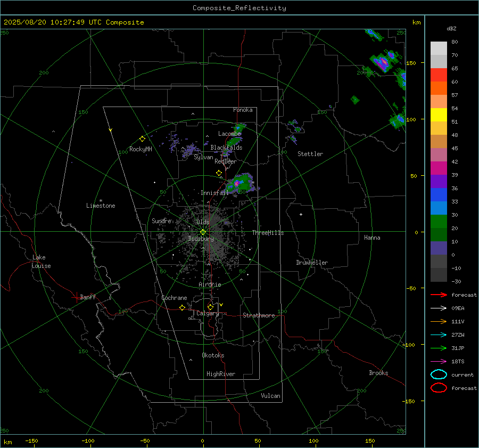Click the green 31JP arrow icon
Screen dimensions: 479x448
(x=439, y=348)
